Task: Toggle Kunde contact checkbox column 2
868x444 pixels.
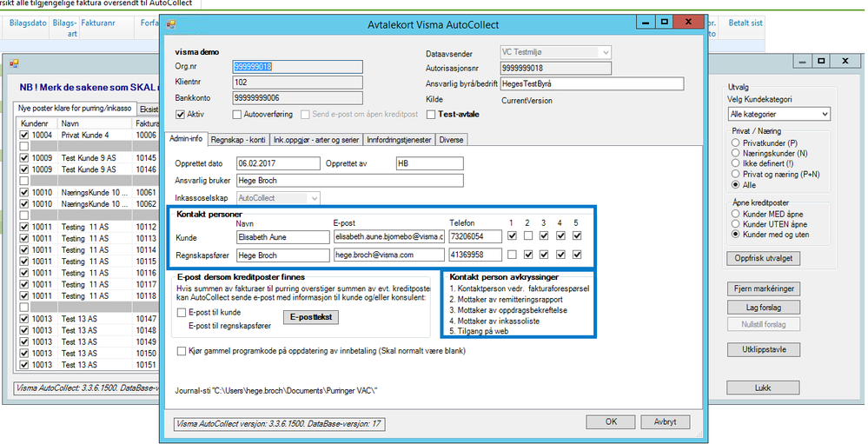Action: [527, 235]
